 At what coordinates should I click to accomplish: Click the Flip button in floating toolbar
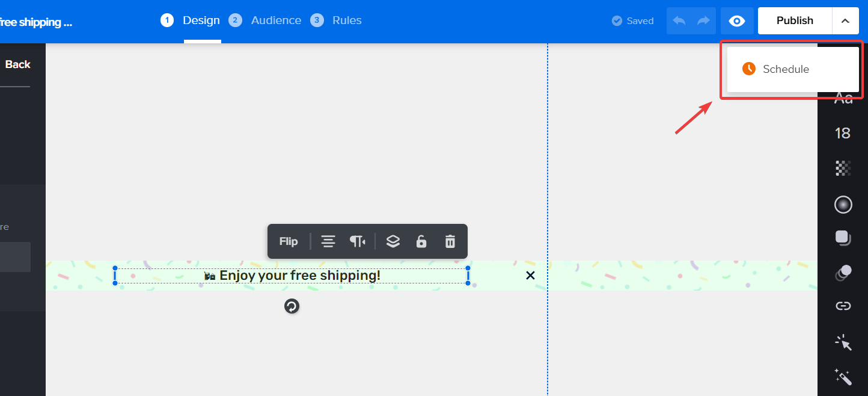click(289, 241)
